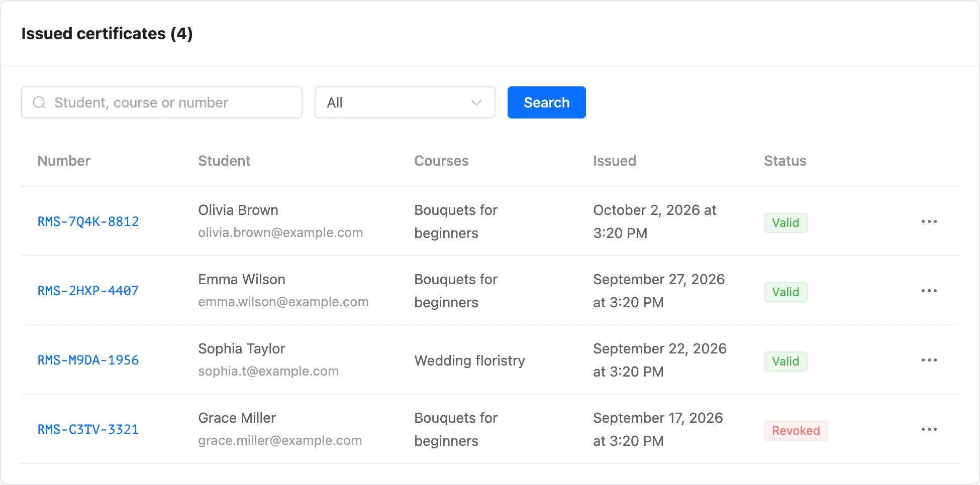Click the name Sophia Taylor
The width and height of the screenshot is (980, 485).
click(x=242, y=348)
